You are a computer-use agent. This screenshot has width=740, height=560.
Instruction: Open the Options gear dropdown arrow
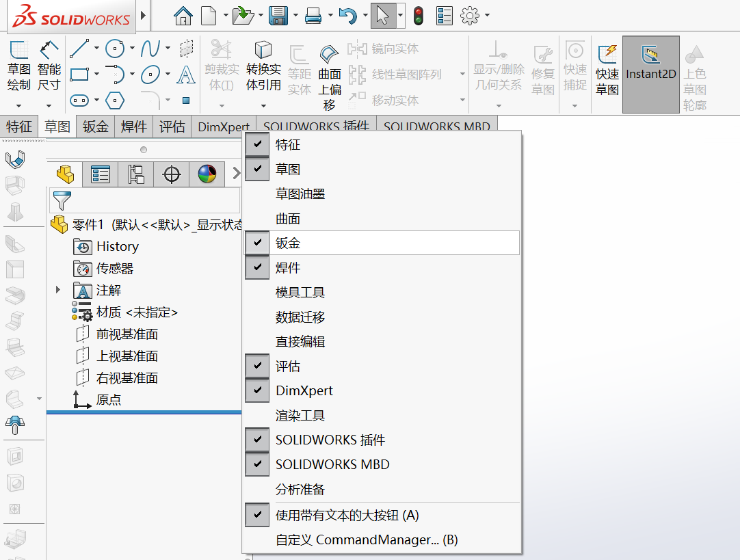point(487,16)
